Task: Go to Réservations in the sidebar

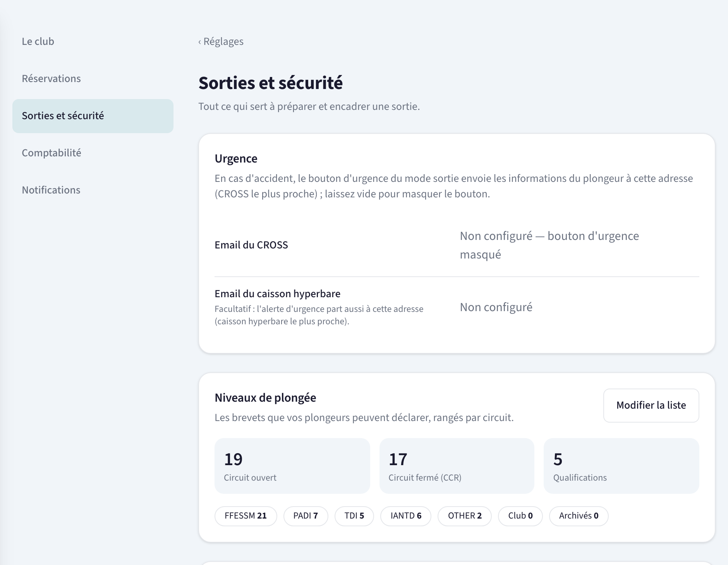Action: point(93,79)
